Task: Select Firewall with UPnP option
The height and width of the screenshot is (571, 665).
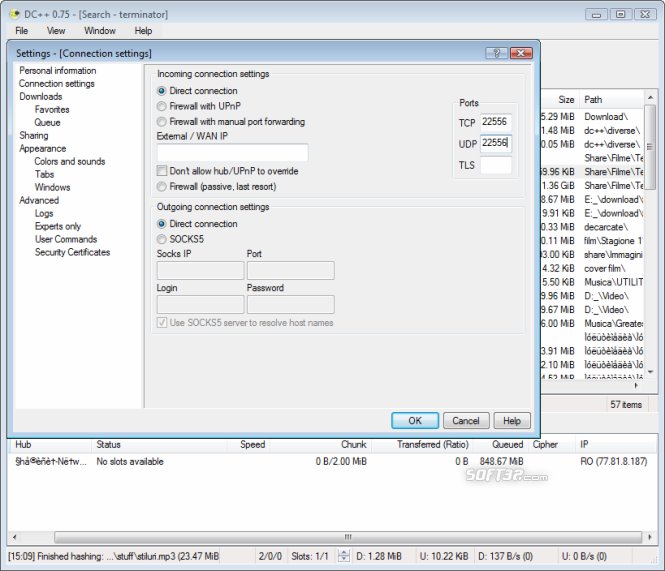Action: click(x=162, y=106)
